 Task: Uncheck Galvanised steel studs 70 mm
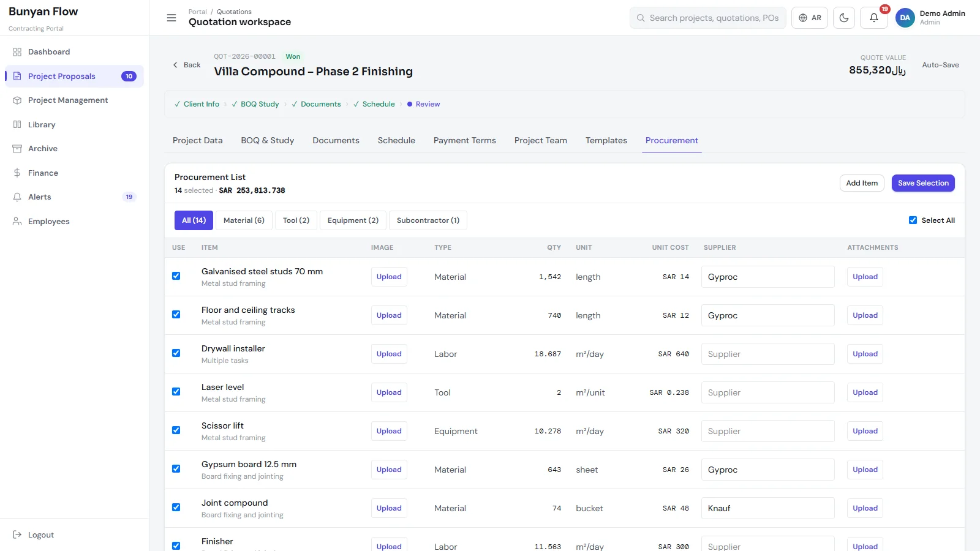[176, 276]
